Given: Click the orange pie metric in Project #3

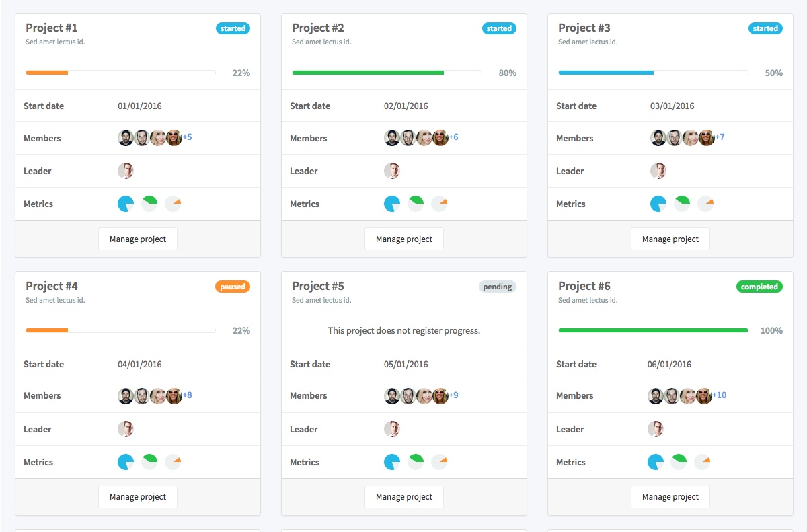Looking at the screenshot, I should [x=705, y=204].
